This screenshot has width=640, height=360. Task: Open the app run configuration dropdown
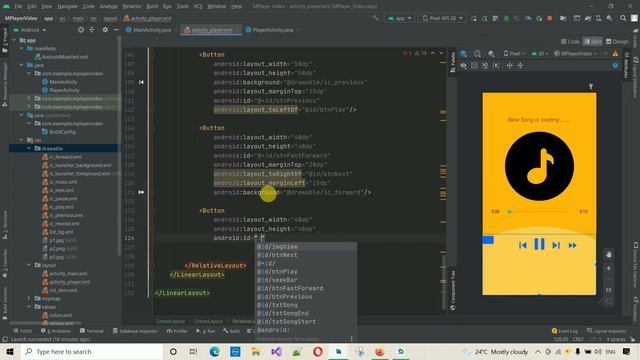point(399,18)
